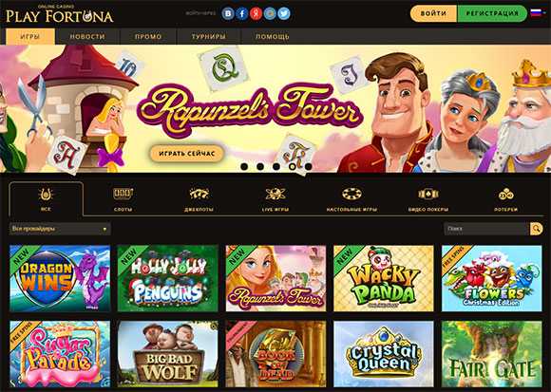This screenshot has height=392, width=551.
Task: Select the third banner carousel dot
Action: click(276, 166)
